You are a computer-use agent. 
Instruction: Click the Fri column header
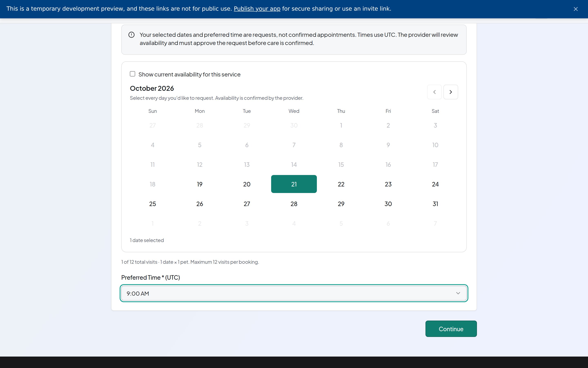click(x=388, y=111)
